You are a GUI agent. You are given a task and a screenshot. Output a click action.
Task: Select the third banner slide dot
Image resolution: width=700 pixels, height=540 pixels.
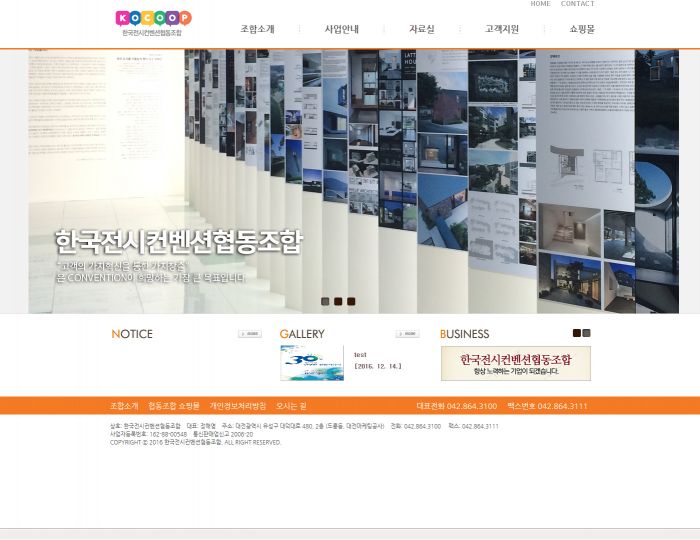[351, 301]
